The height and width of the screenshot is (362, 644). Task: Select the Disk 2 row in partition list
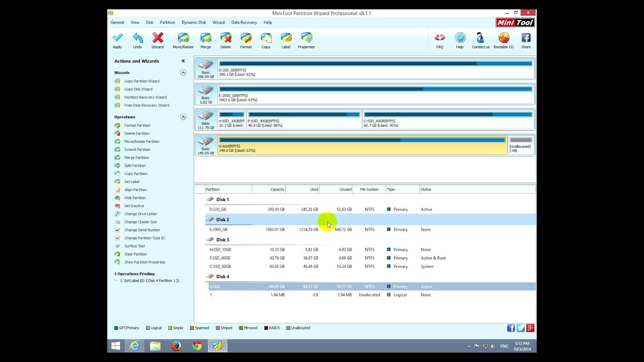click(x=370, y=219)
